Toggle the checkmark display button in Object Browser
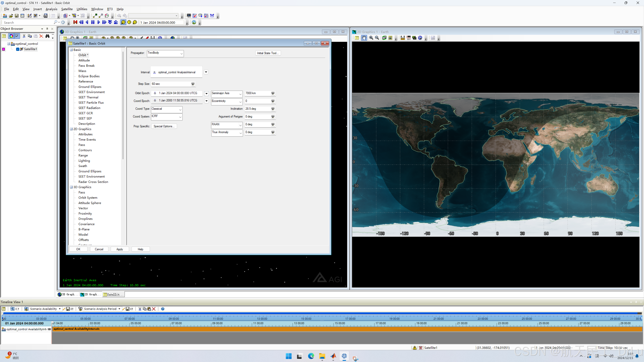The width and height of the screenshot is (644, 362). (17, 36)
